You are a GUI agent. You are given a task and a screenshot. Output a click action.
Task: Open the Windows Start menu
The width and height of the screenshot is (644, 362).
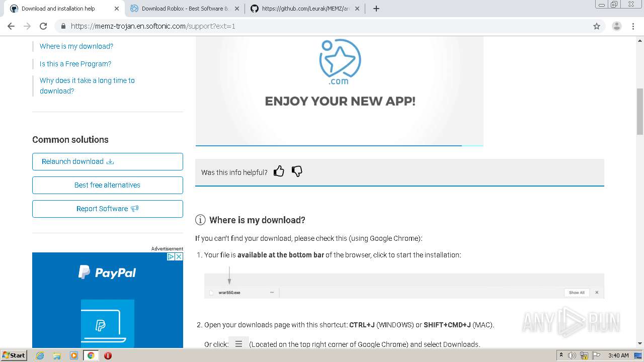(x=14, y=355)
